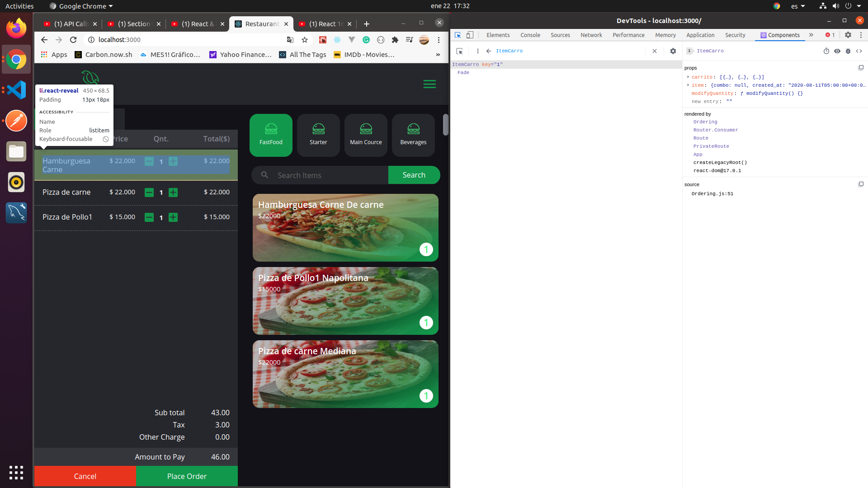Open DevTools customize kebab menu
Image resolution: width=868 pixels, height=488 pixels.
point(861,35)
